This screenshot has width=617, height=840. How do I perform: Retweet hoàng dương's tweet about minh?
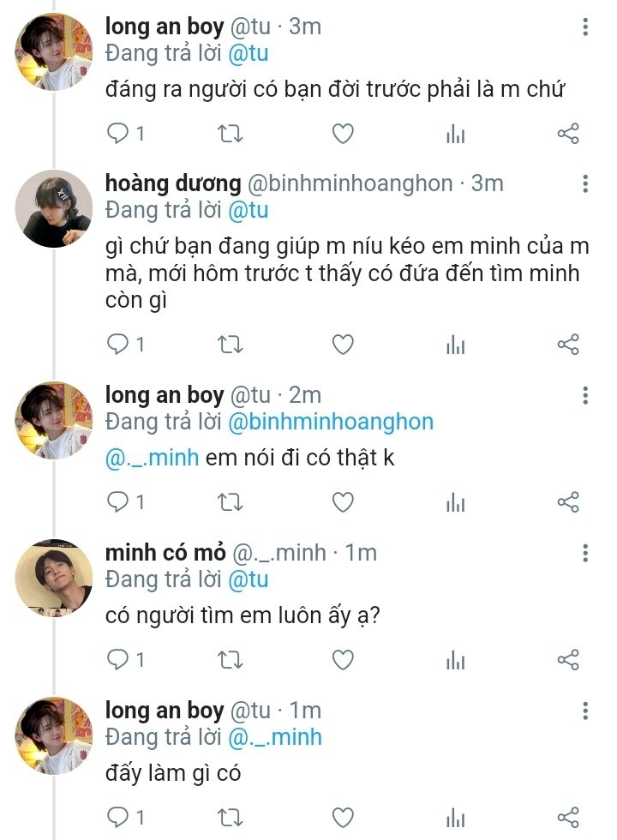coord(231,345)
